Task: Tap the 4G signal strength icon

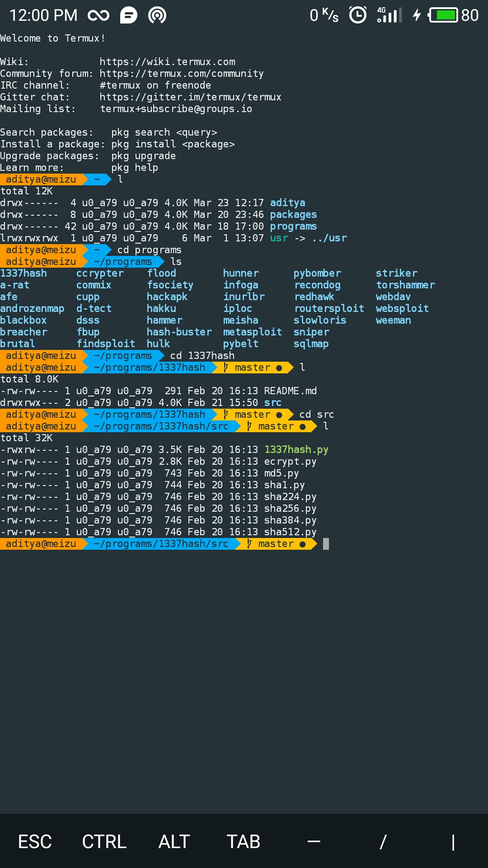Action: (389, 15)
